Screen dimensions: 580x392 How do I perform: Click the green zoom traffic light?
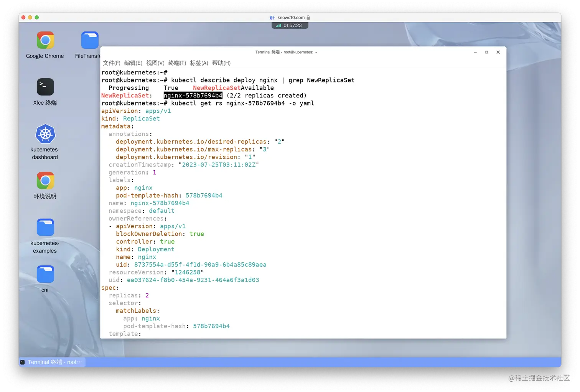[x=36, y=17]
